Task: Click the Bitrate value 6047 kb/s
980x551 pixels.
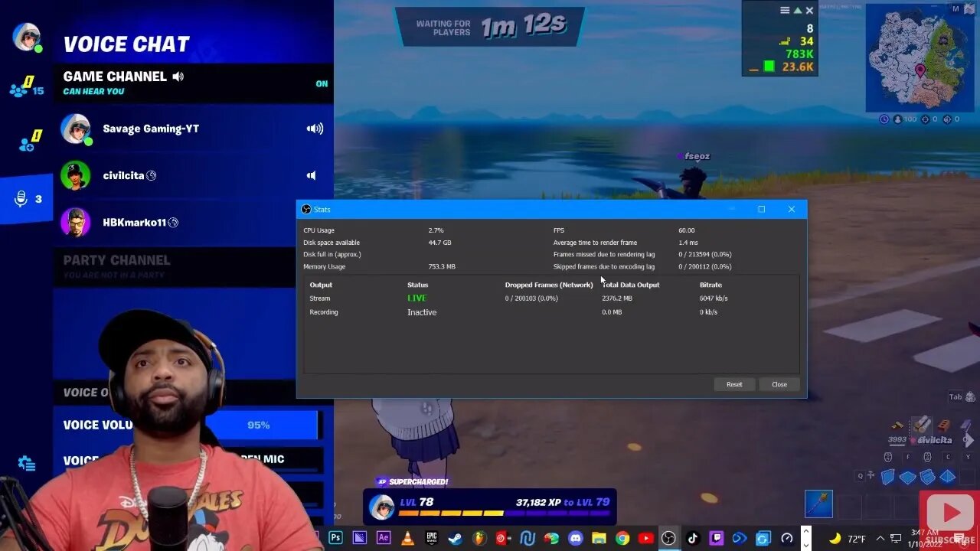Action: tap(714, 298)
